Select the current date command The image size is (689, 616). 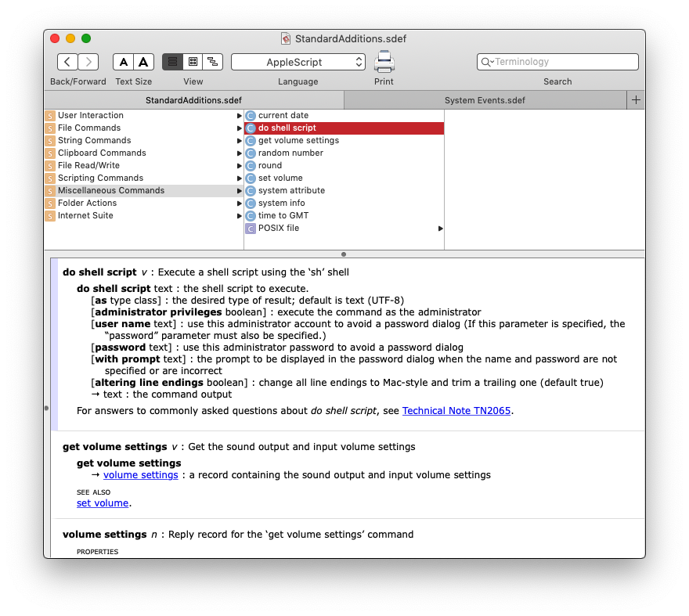pos(344,115)
